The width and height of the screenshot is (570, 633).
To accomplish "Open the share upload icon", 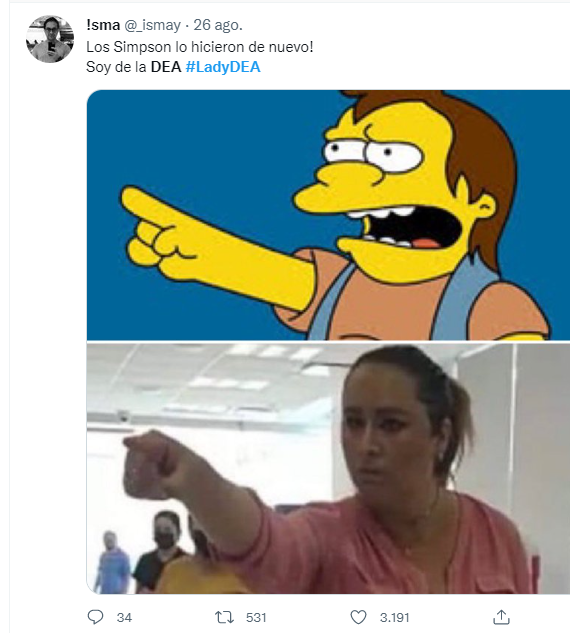I will point(501,617).
